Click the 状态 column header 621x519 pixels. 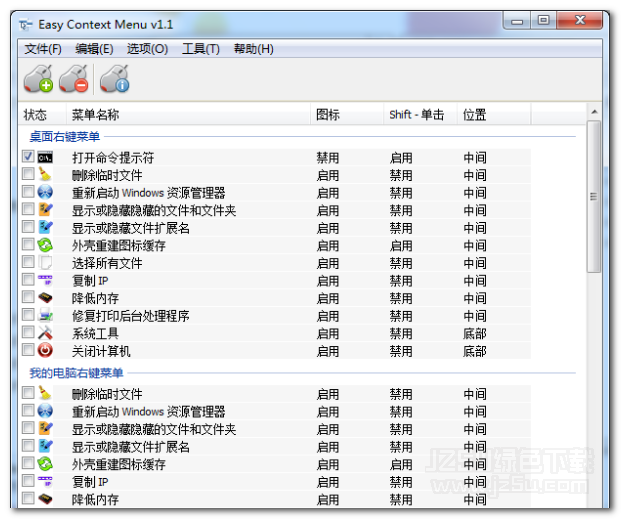coord(42,115)
